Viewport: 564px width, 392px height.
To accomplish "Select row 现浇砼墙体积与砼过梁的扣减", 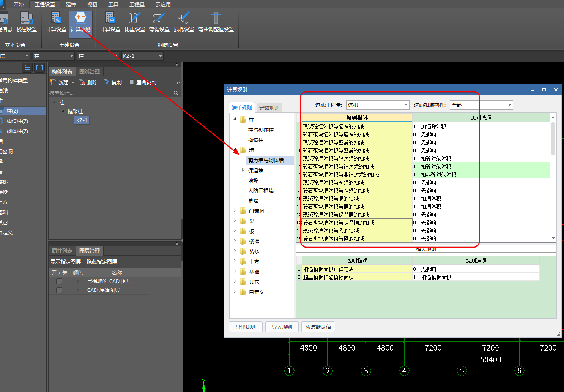I will click(x=357, y=158).
